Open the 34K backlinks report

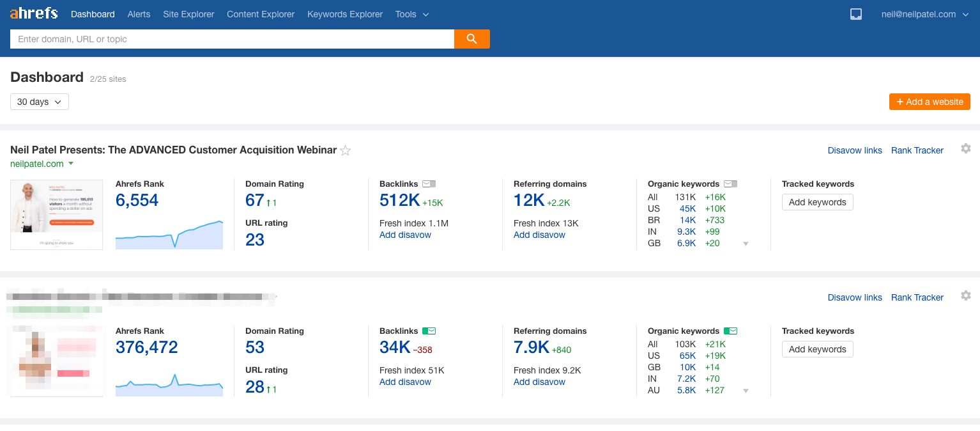[395, 347]
